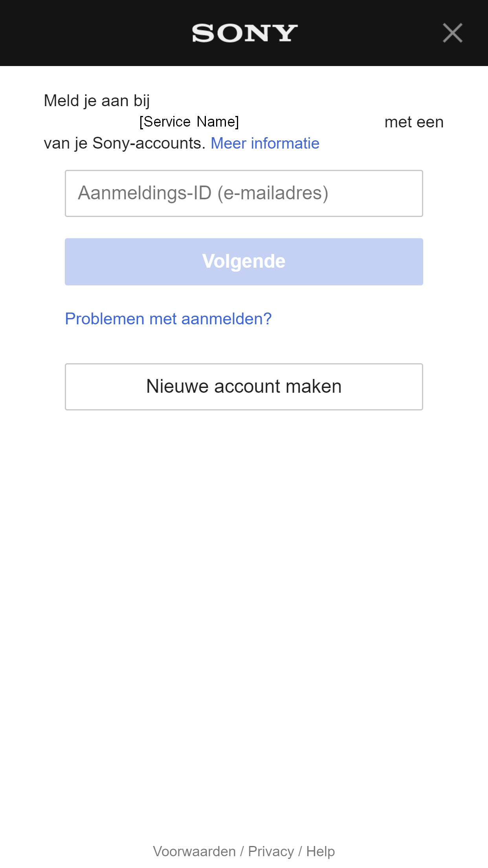Select the e-mailadres sign-in ID box

point(244,193)
